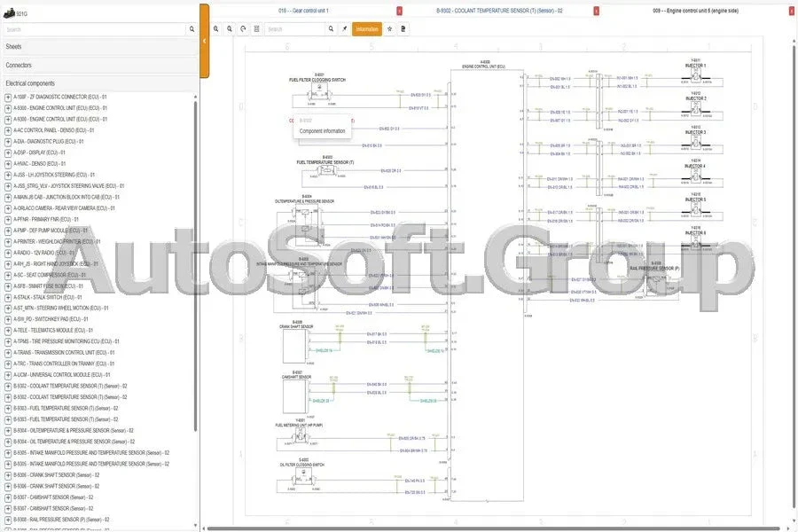Click the sidebar search magnifier icon

192,29
